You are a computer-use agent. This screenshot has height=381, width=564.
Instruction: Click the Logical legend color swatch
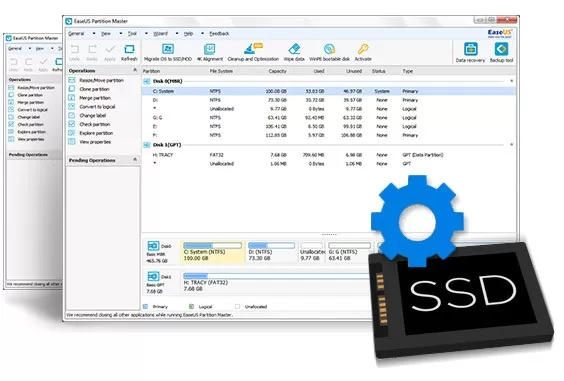(191, 307)
